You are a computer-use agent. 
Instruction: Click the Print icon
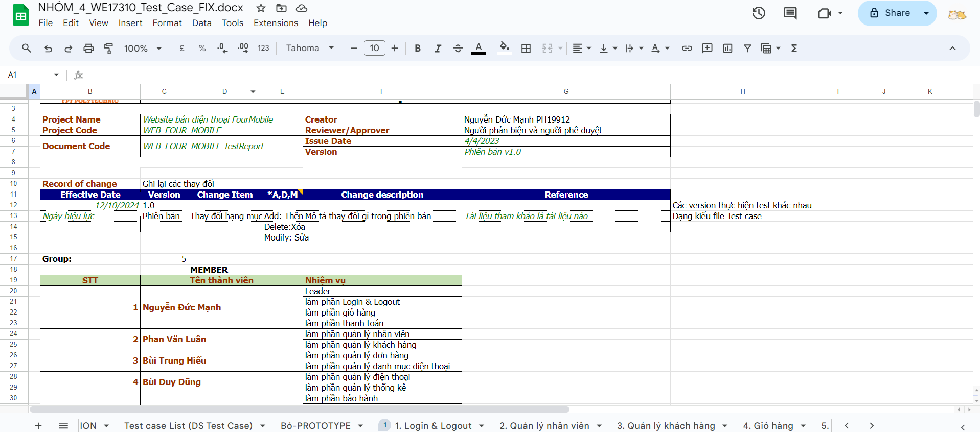tap(88, 49)
